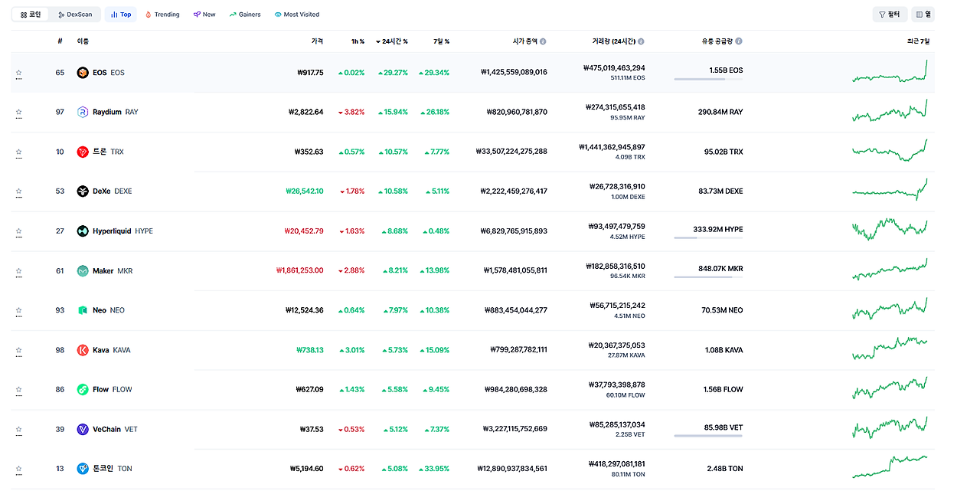Open the Kava 7-day sparkline chart
The image size is (980, 491).
pos(890,349)
